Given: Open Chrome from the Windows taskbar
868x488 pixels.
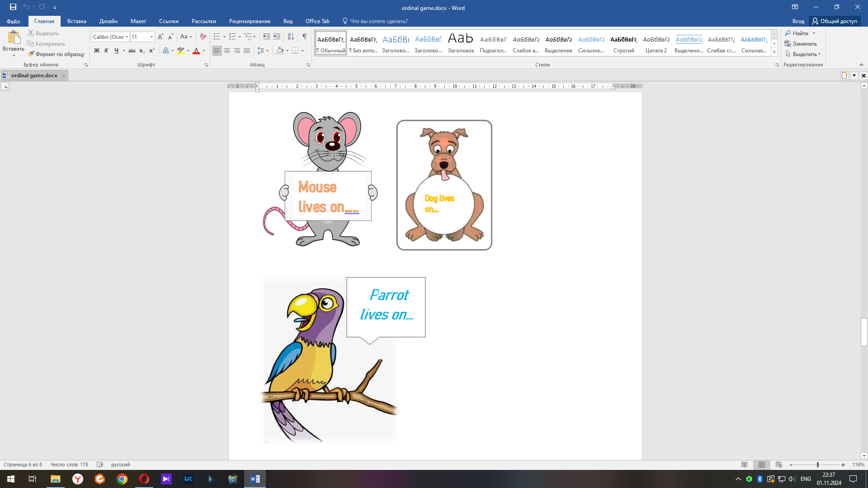Looking at the screenshot, I should click(x=122, y=479).
